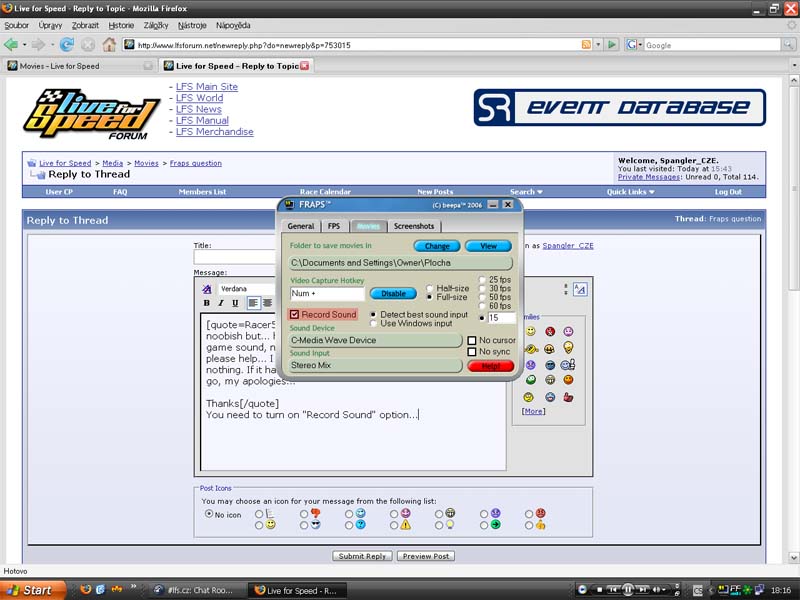Click the Video Capture Hotkey field
800x600 pixels.
327,293
